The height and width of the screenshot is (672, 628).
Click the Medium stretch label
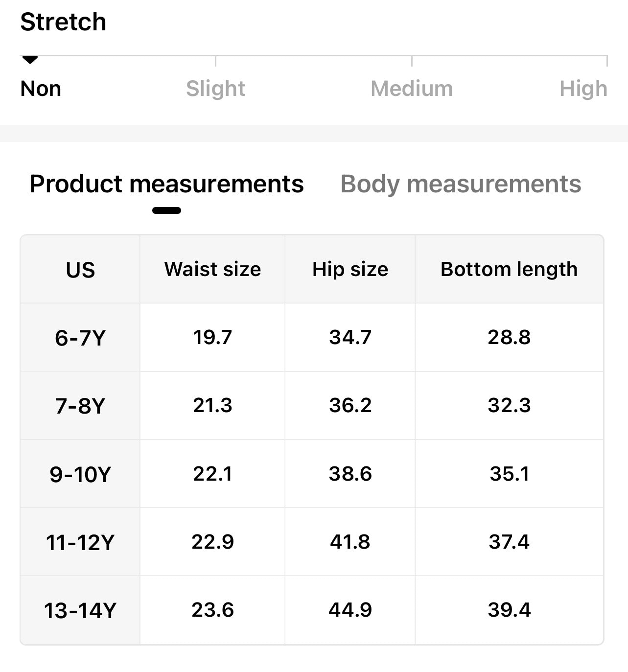point(412,89)
